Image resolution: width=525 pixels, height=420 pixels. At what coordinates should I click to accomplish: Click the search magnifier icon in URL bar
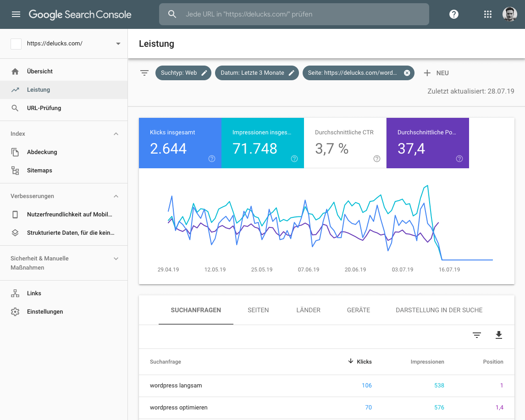172,14
